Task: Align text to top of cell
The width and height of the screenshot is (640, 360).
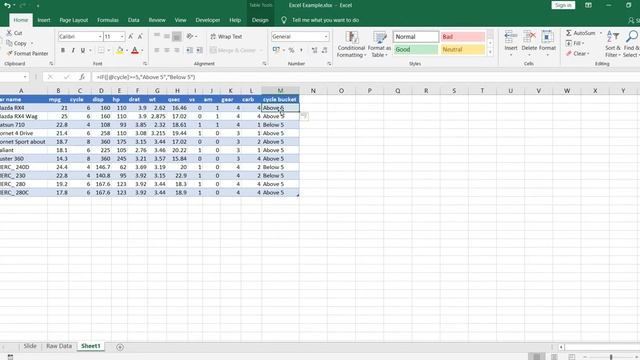Action: [x=157, y=36]
